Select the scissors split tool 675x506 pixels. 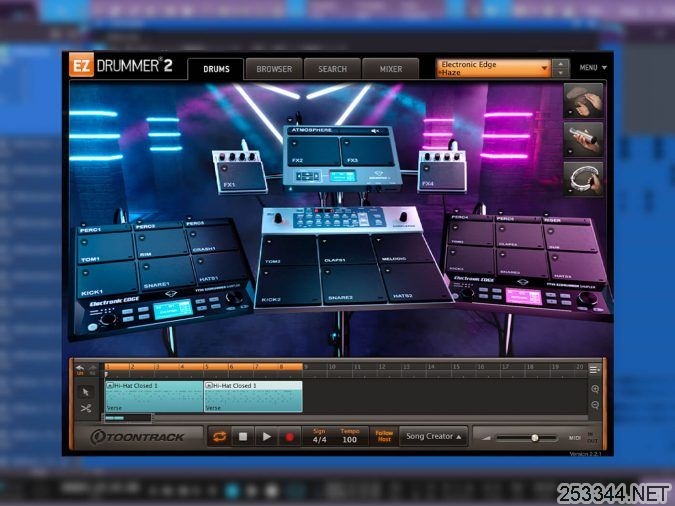coord(85,408)
